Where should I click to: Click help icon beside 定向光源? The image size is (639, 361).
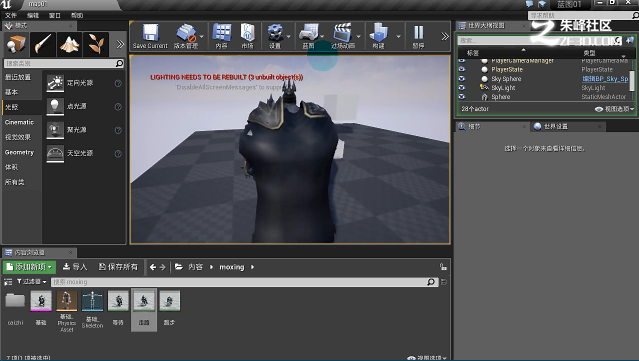[x=118, y=83]
